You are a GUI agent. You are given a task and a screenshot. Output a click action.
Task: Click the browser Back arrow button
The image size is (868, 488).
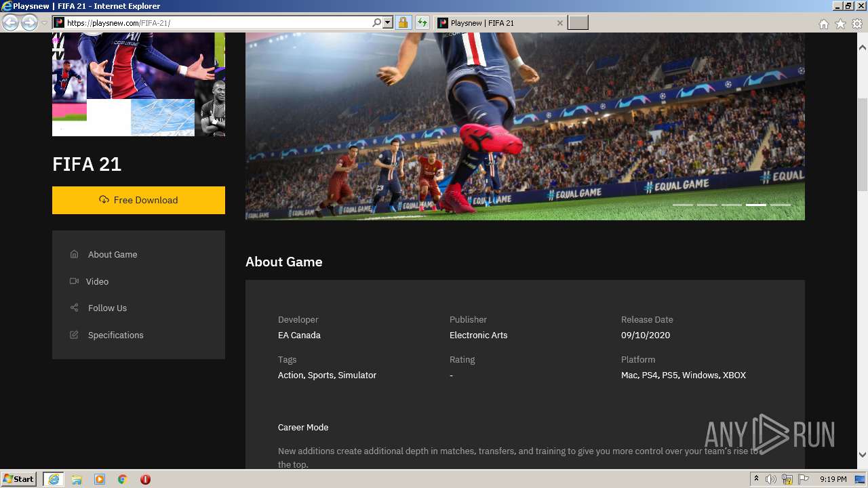click(10, 22)
